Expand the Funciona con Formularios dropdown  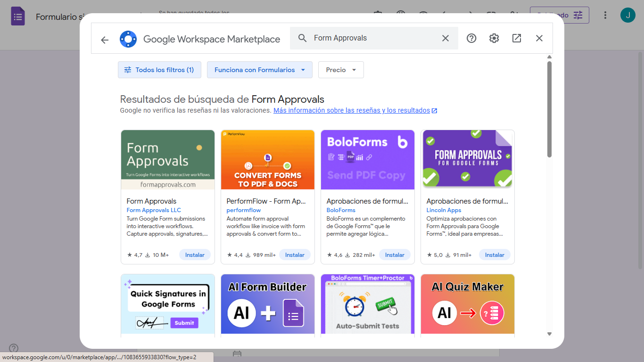click(259, 70)
